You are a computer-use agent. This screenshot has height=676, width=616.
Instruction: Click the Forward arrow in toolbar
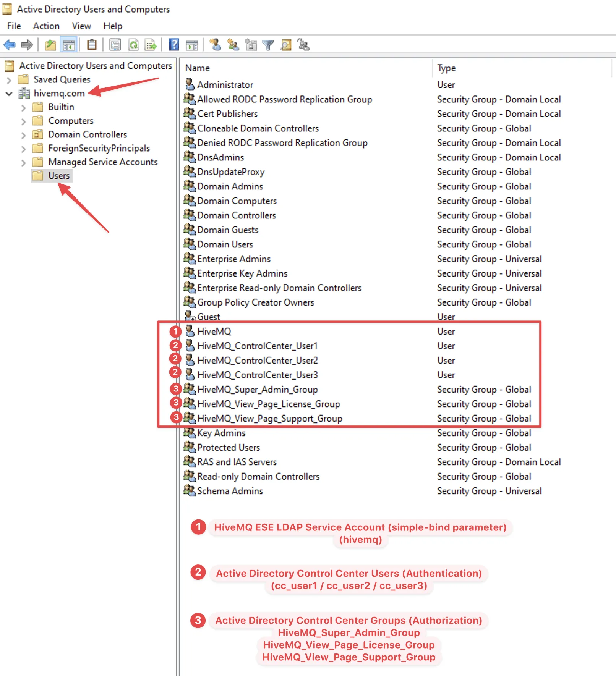(27, 45)
